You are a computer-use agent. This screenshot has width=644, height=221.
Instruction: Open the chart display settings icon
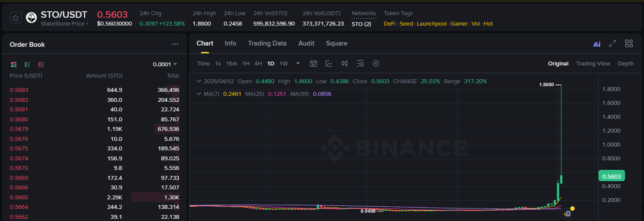click(360, 63)
